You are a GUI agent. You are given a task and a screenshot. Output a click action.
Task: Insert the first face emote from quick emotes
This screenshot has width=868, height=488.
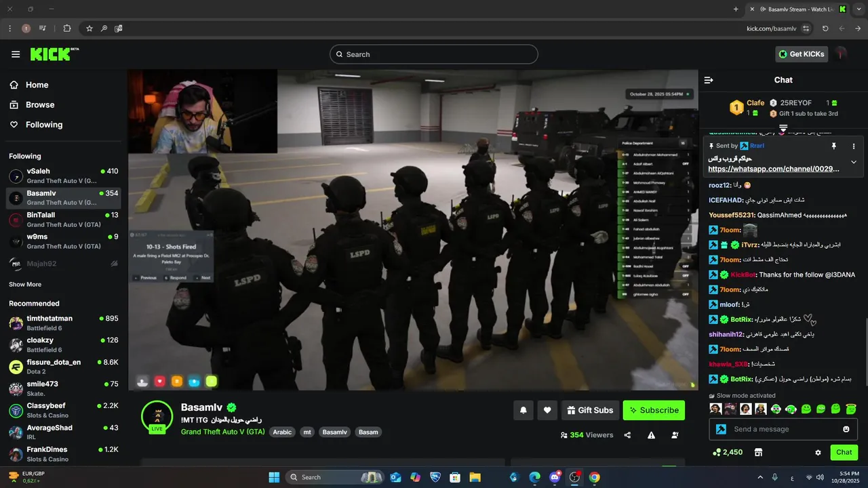point(715,409)
